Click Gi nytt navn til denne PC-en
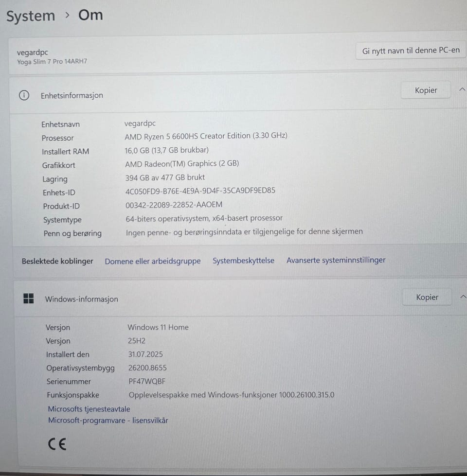467x476 pixels. 411,51
